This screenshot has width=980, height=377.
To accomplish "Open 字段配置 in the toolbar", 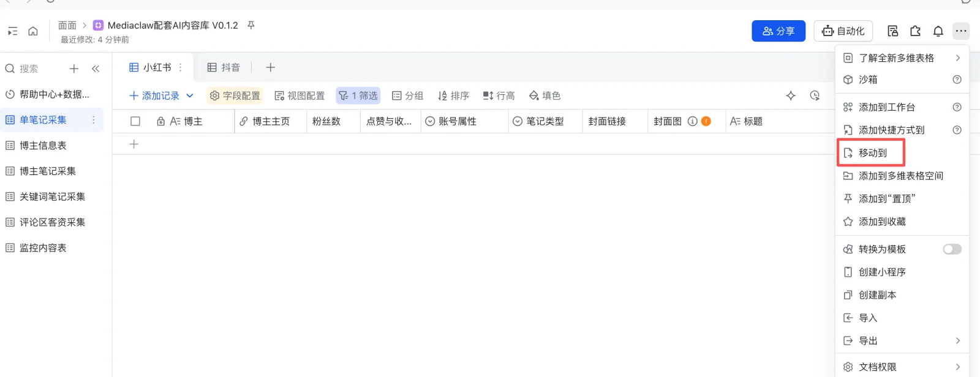I will (235, 95).
